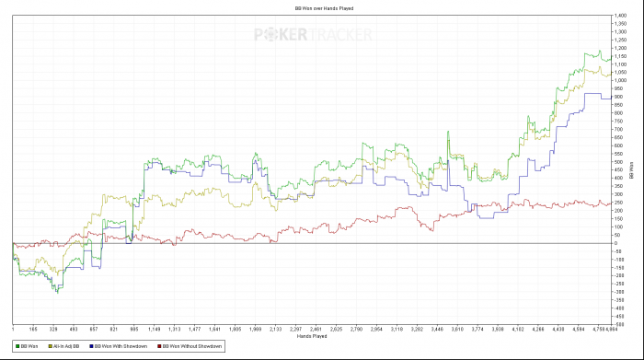This screenshot has height=360, width=644.
Task: Click y-axis tick label '900'
Action: pyautogui.click(x=618, y=97)
